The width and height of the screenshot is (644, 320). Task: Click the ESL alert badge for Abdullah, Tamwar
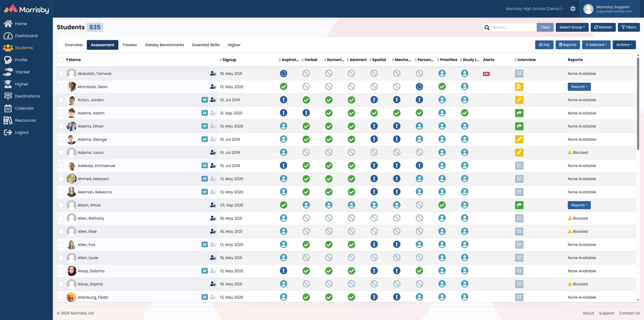tap(486, 74)
